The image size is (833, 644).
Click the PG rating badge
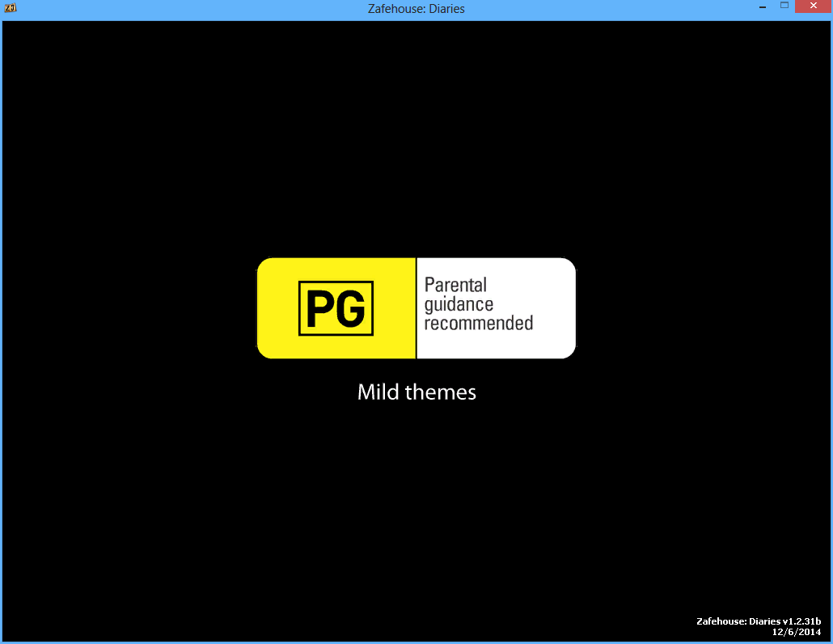point(336,308)
